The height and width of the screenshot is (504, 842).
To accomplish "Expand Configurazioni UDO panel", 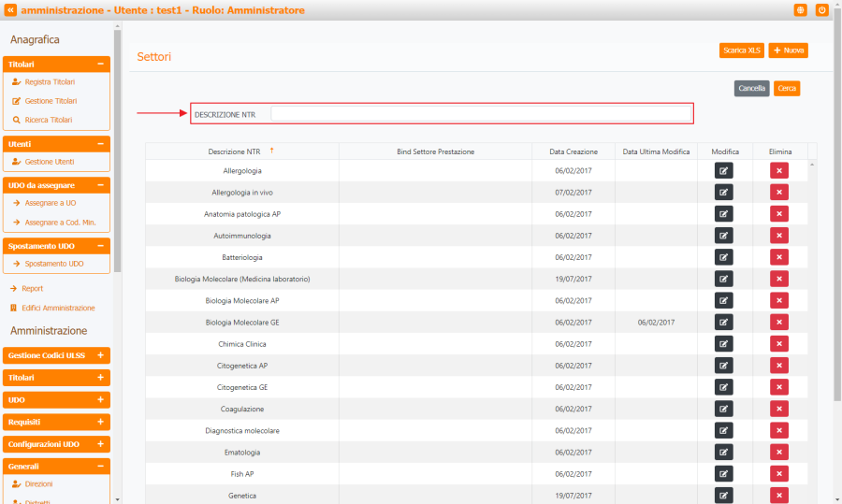I will point(100,444).
